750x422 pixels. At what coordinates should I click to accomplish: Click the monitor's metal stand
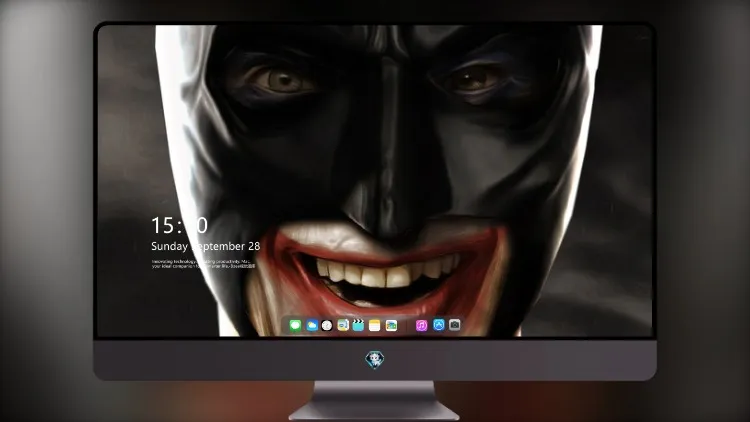pyautogui.click(x=375, y=401)
